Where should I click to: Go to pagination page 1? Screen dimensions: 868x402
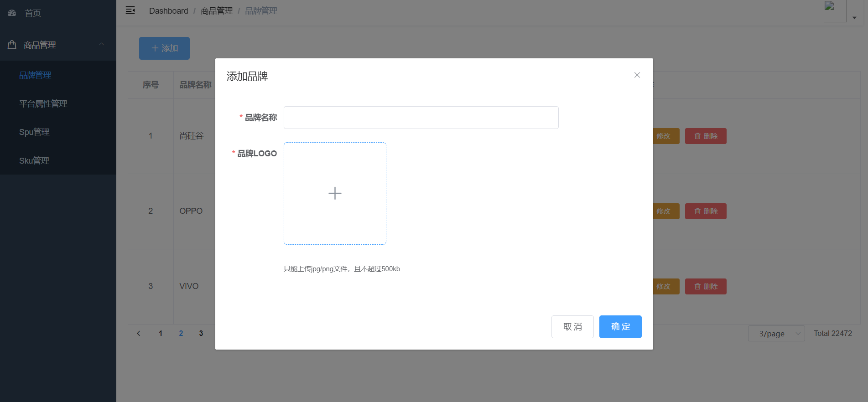(161, 333)
